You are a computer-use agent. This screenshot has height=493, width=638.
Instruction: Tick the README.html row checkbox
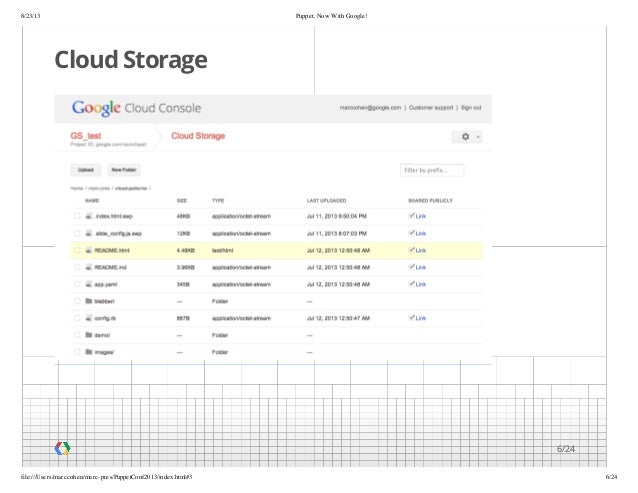tap(76, 250)
